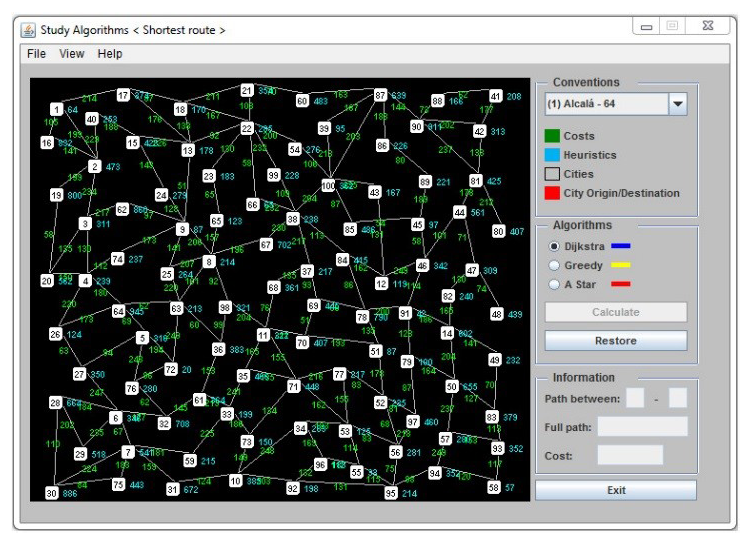Image resolution: width=750 pixels, height=545 pixels.
Task: Click the Full path text field
Action: click(x=642, y=427)
